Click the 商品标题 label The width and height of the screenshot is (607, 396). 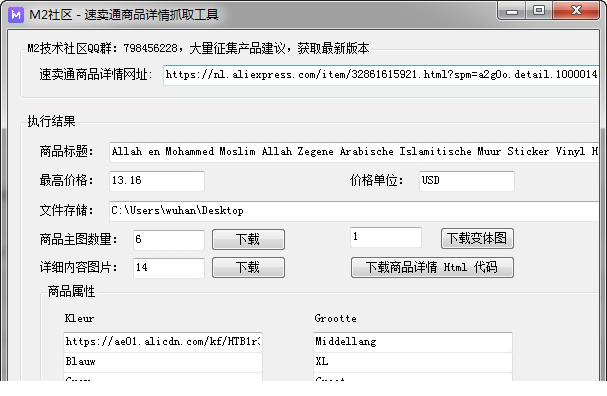[66, 151]
